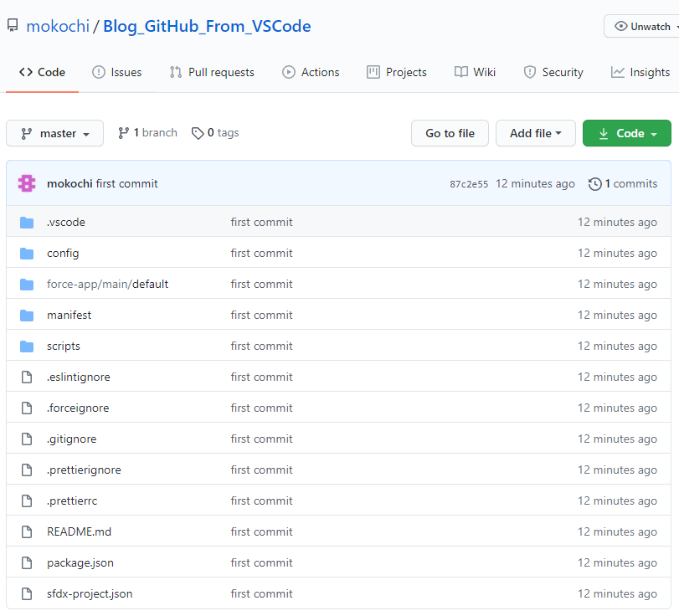Open the Pull requests tab
The width and height of the screenshot is (679, 616).
212,72
